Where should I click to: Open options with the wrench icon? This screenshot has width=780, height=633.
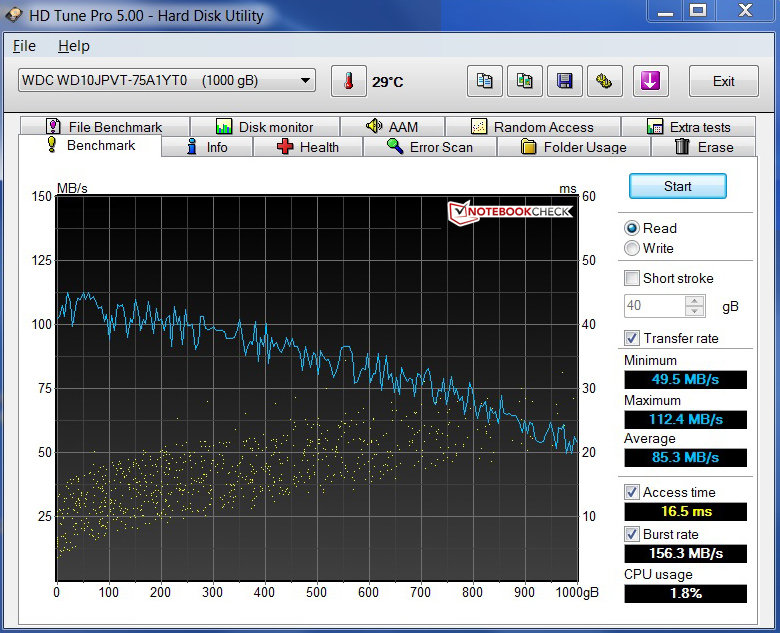(x=604, y=81)
